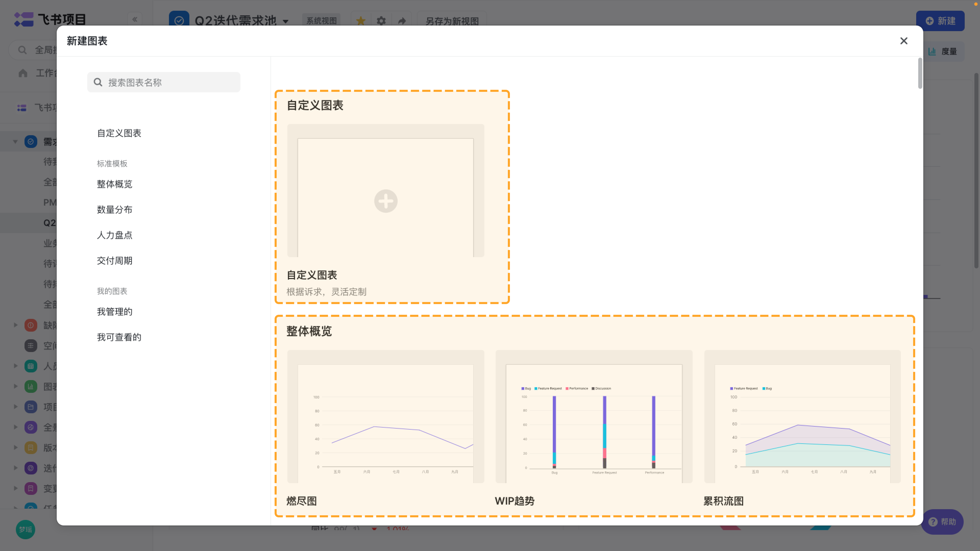Click the 新建 button at top right
This screenshot has height=551, width=980.
(x=940, y=21)
